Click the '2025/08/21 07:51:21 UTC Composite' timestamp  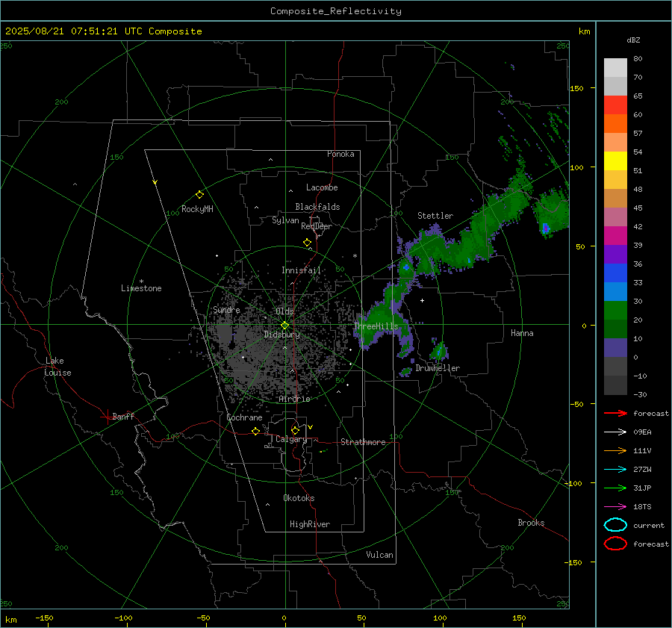point(103,31)
